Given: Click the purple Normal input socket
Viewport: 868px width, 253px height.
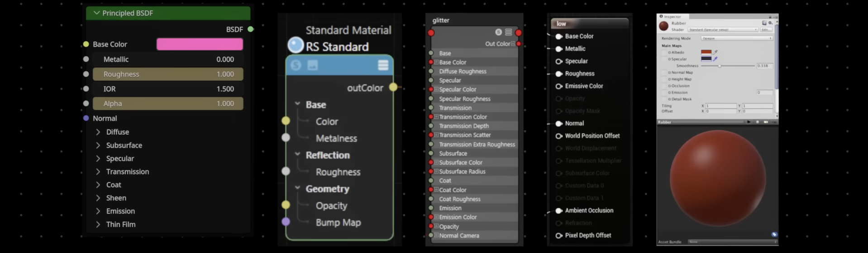Looking at the screenshot, I should pyautogui.click(x=86, y=118).
